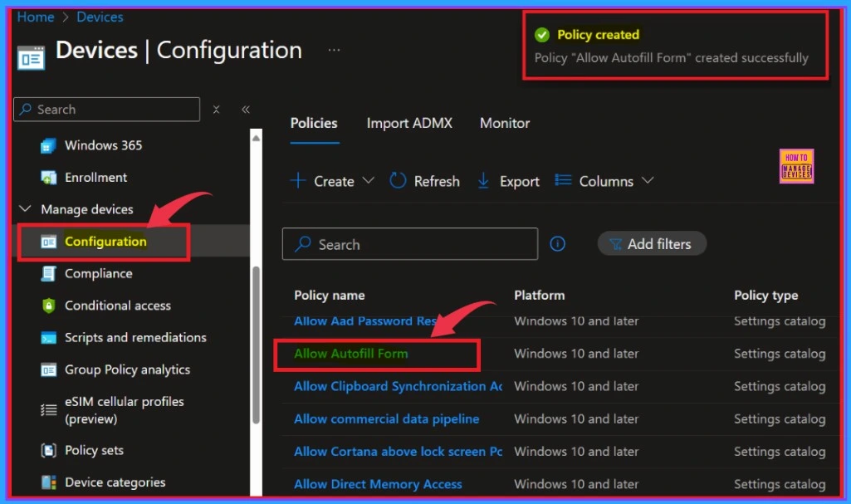The height and width of the screenshot is (504, 851).
Task: Click the Group Policy analytics icon
Action: pos(48,369)
